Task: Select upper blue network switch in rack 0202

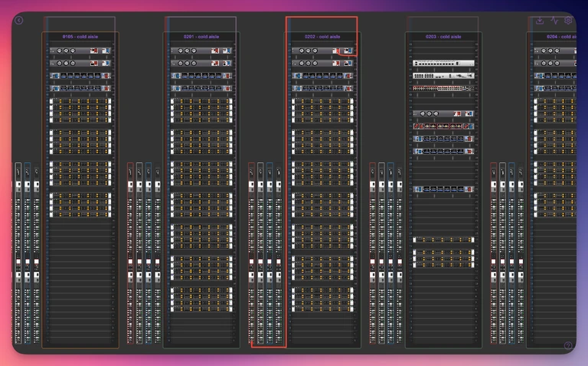Action: (322, 76)
